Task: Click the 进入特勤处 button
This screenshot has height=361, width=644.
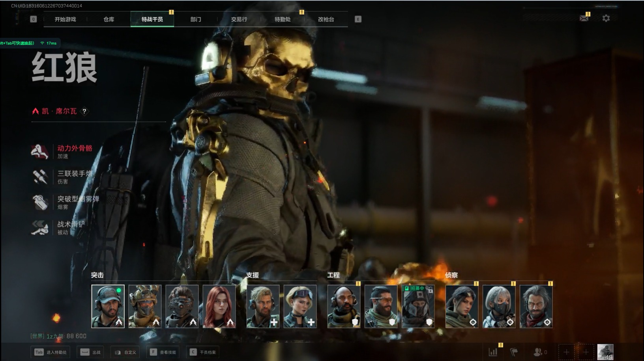Action: point(50,352)
